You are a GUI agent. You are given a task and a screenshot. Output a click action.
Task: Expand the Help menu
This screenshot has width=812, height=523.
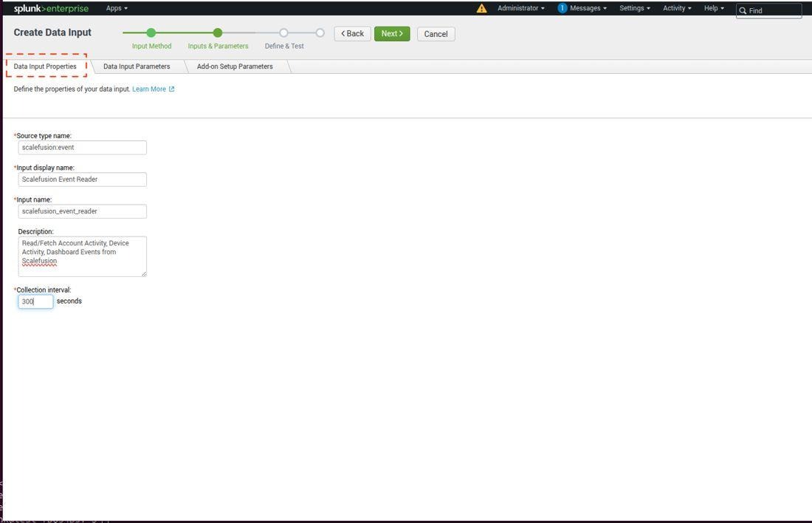pos(714,8)
